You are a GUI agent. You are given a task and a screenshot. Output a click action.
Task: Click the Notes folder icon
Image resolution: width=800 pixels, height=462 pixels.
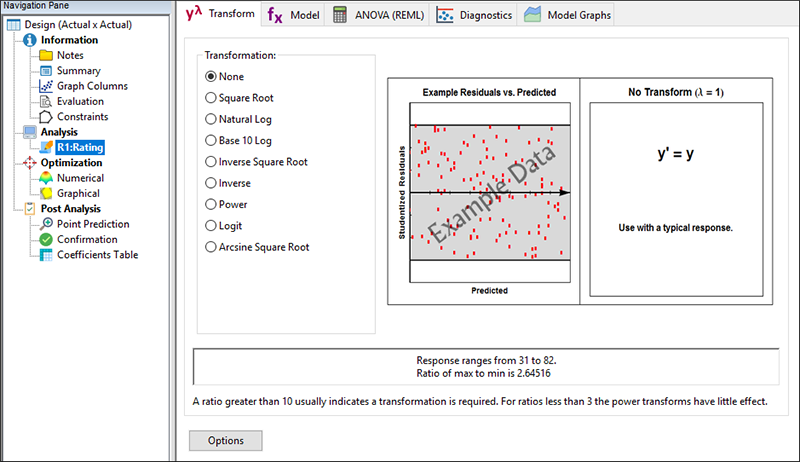(46, 56)
